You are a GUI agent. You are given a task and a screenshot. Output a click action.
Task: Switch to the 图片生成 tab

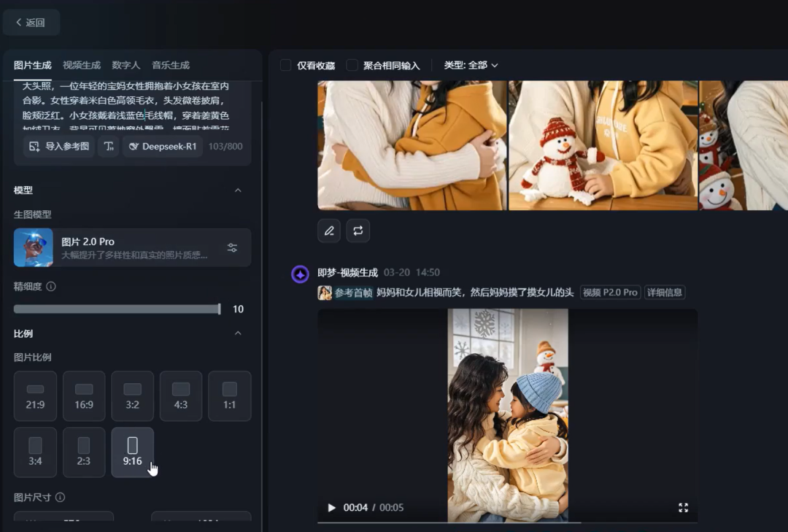pos(33,66)
